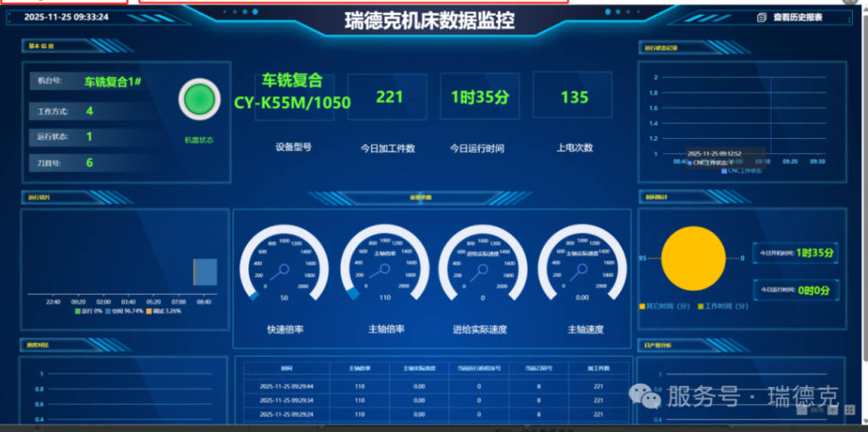
Task: Toggle the 其它时间（分）pie legend
Action: 667,305
